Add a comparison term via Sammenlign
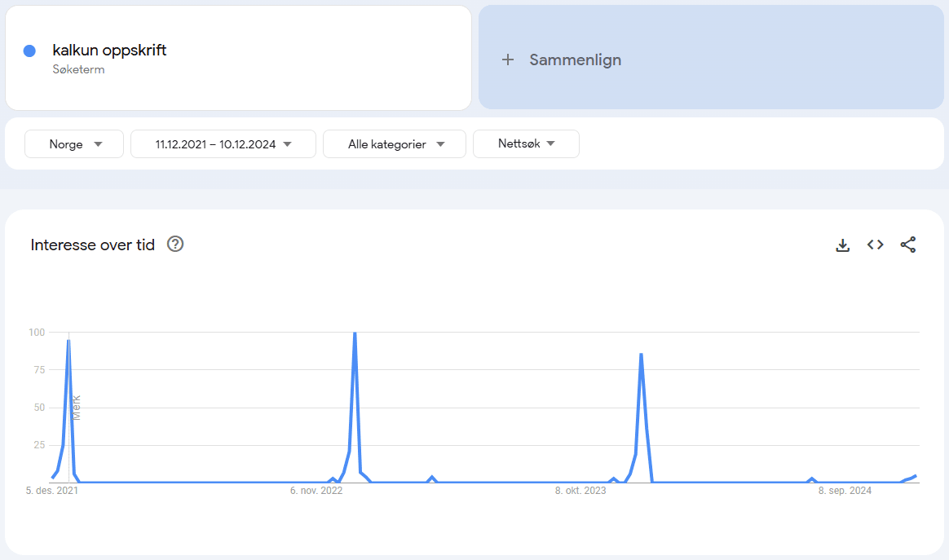 (575, 59)
